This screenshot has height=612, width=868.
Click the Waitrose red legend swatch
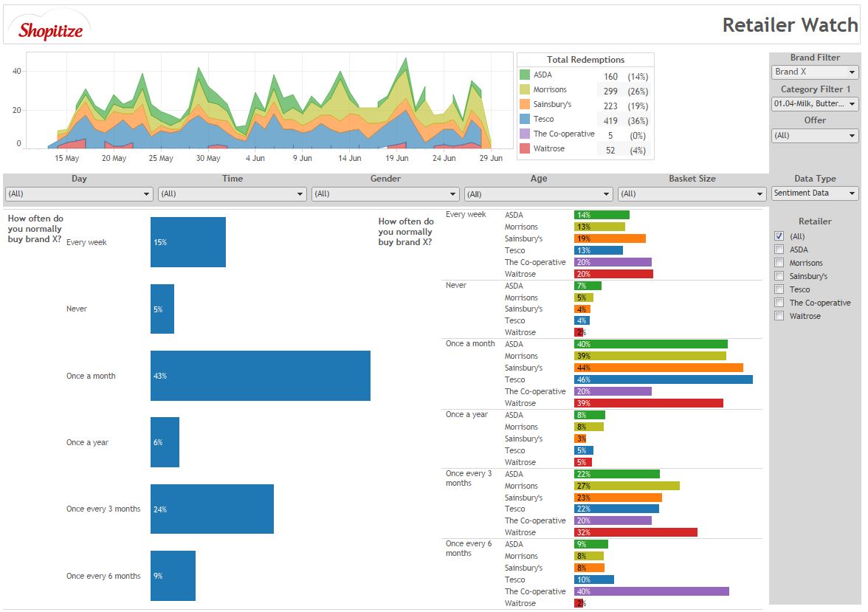pyautogui.click(x=525, y=148)
